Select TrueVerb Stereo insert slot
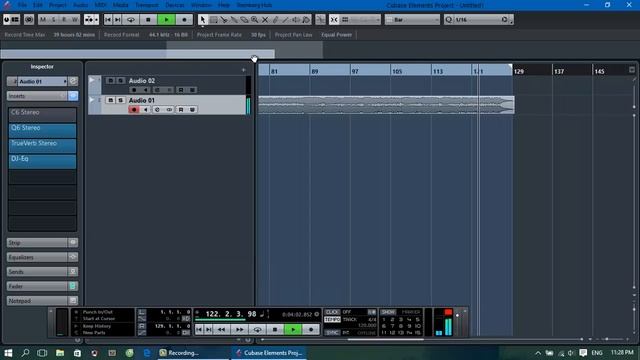 tap(42, 146)
